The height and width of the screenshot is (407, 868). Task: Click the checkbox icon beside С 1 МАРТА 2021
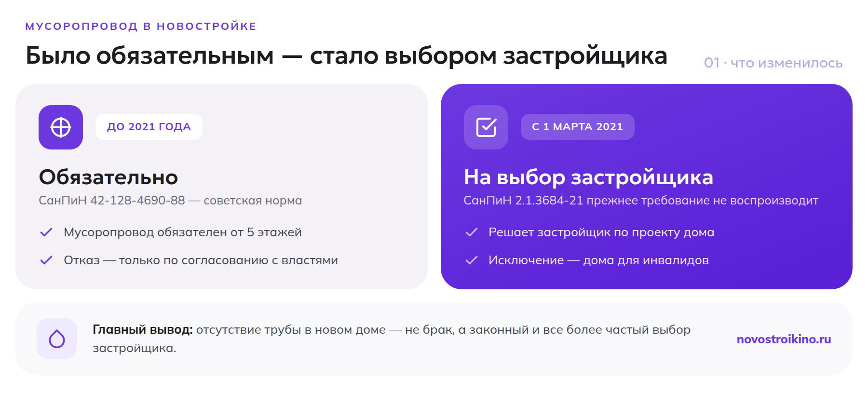point(486,127)
